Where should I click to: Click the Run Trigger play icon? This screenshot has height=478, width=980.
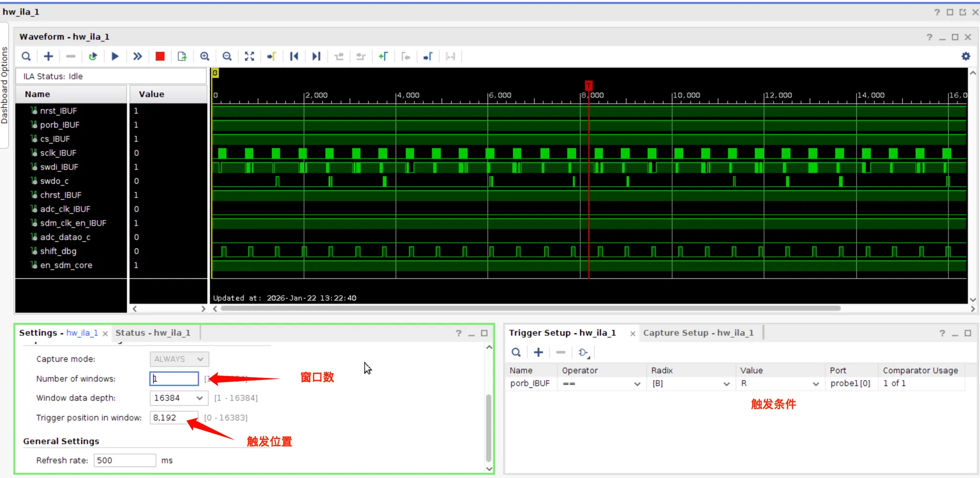tap(115, 56)
